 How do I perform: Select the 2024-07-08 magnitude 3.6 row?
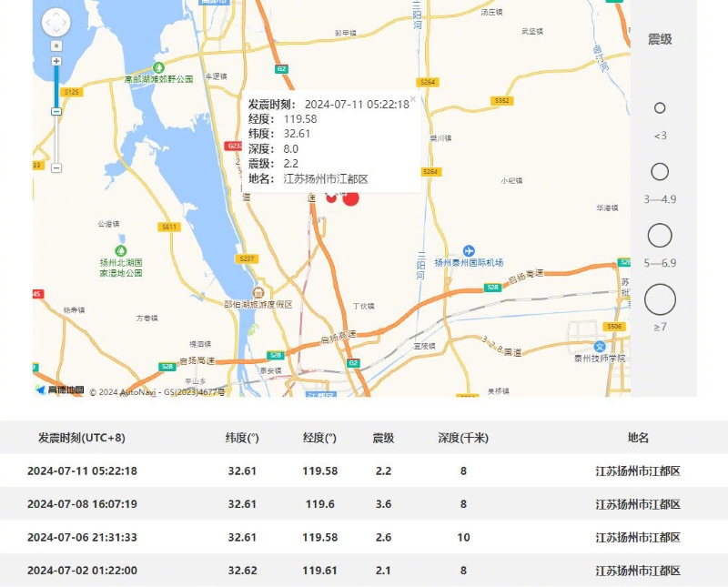(x=364, y=504)
